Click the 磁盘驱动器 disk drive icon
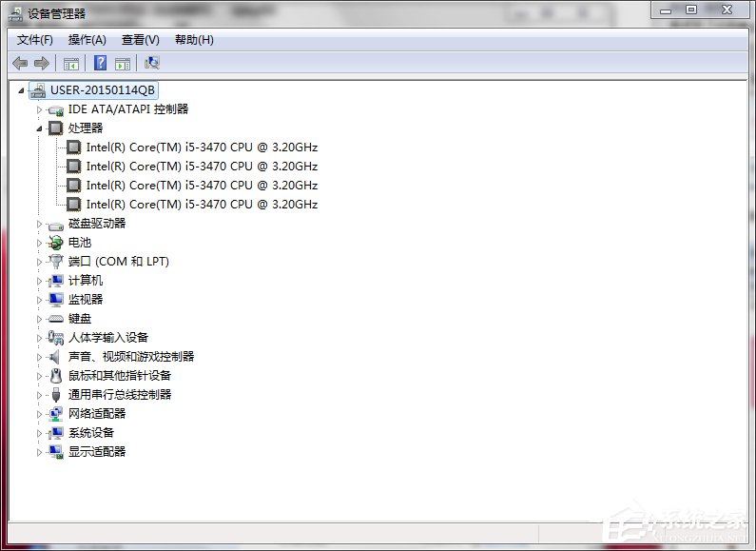Screen dimensions: 756x551 [56, 225]
